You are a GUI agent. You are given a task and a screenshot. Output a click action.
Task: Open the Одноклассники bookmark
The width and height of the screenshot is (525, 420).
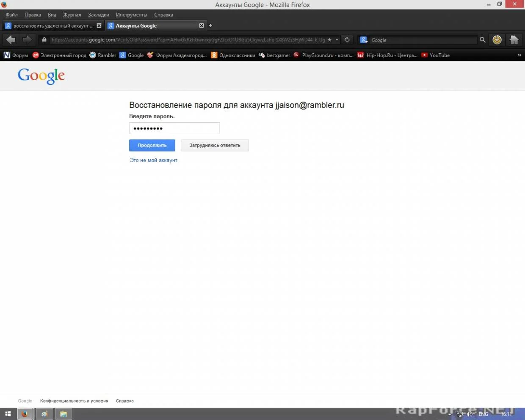pyautogui.click(x=233, y=55)
